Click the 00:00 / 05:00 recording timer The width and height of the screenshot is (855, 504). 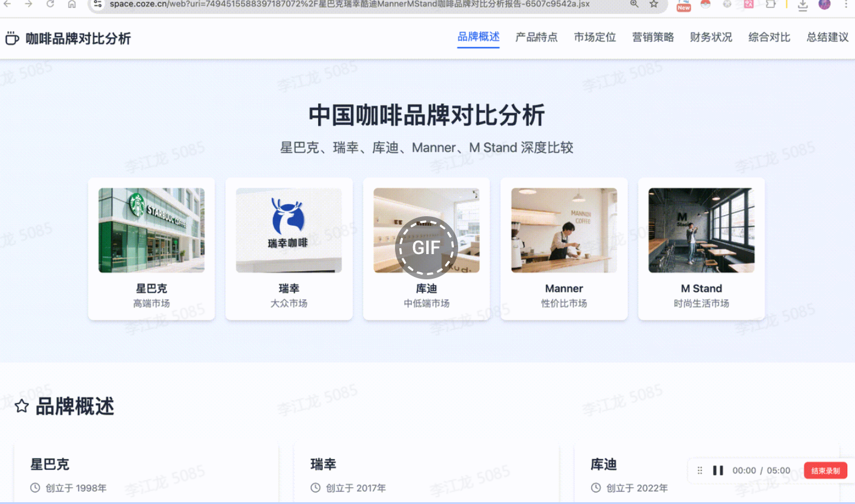pyautogui.click(x=761, y=470)
